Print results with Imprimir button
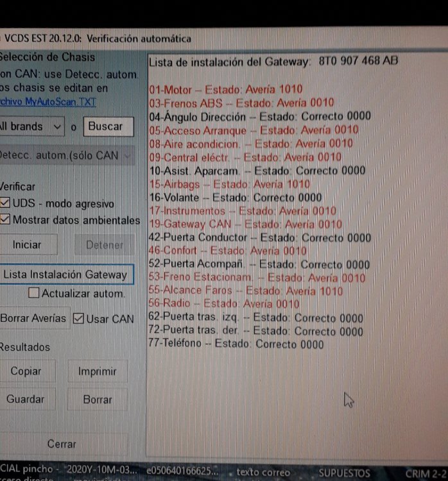Screen dimensions: 448x481 [x=98, y=371]
